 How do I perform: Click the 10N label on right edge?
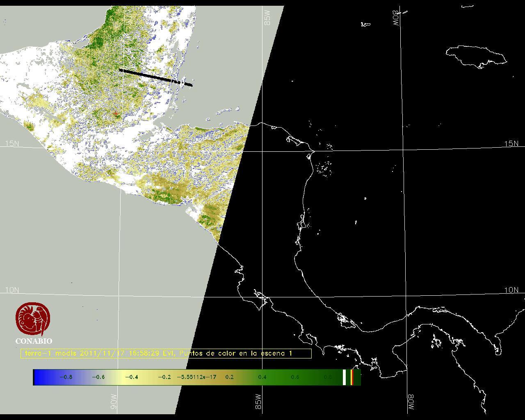click(x=511, y=290)
